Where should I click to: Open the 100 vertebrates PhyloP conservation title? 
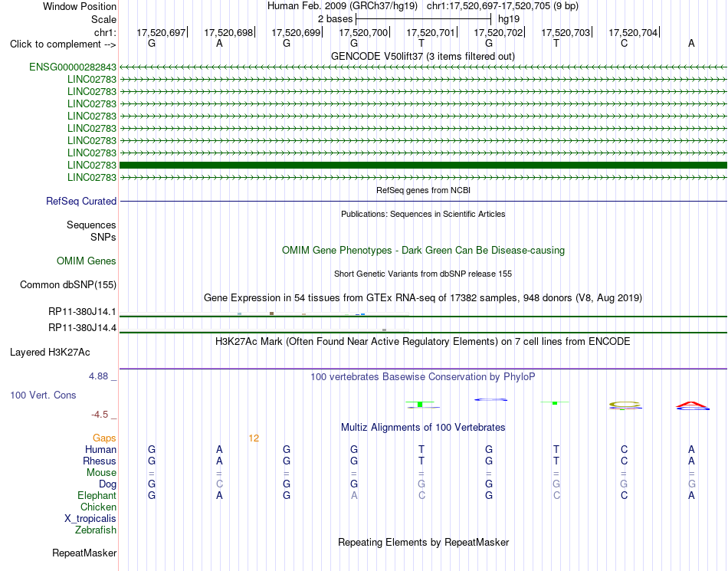[423, 376]
